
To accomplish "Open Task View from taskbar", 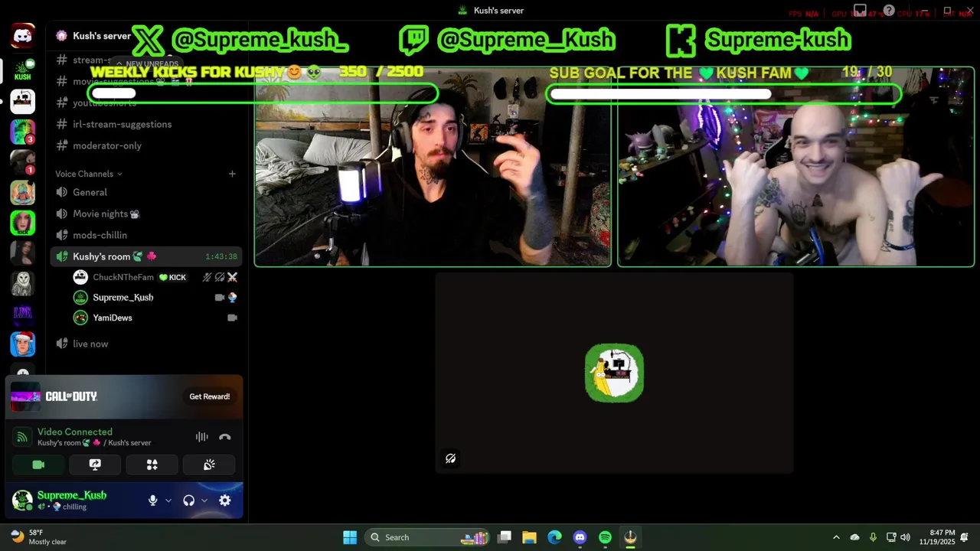I will point(504,537).
